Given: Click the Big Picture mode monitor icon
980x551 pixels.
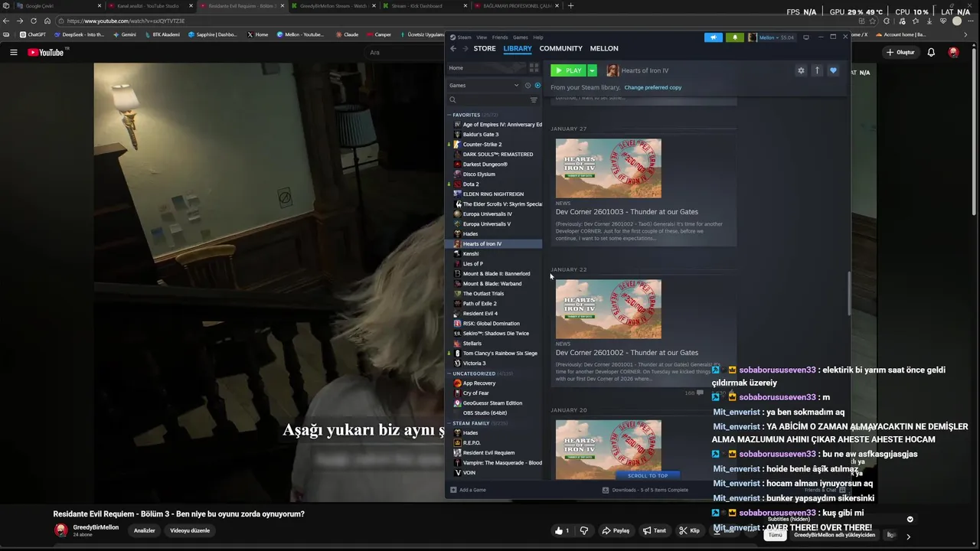Looking at the screenshot, I should click(806, 37).
